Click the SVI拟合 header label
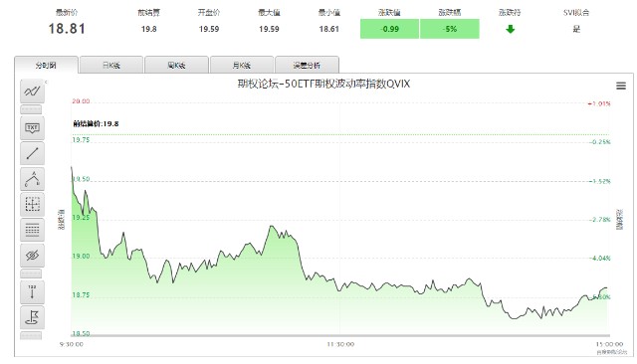637x364 pixels. 576,13
